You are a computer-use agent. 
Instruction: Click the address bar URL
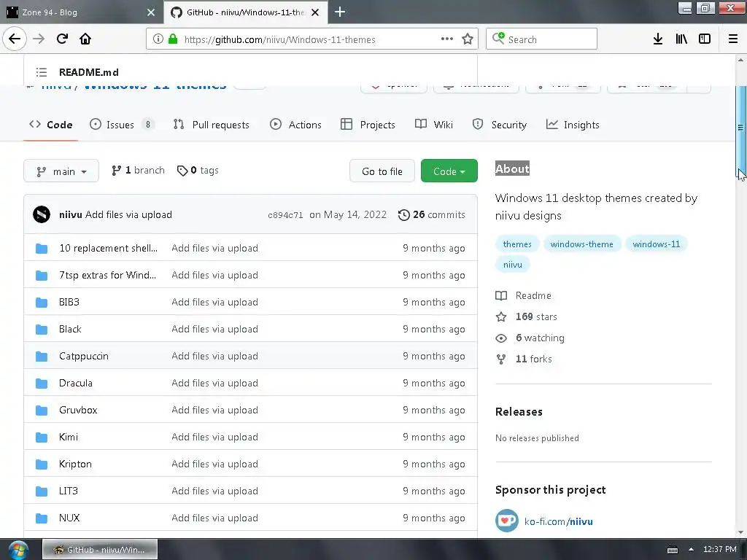(x=279, y=39)
